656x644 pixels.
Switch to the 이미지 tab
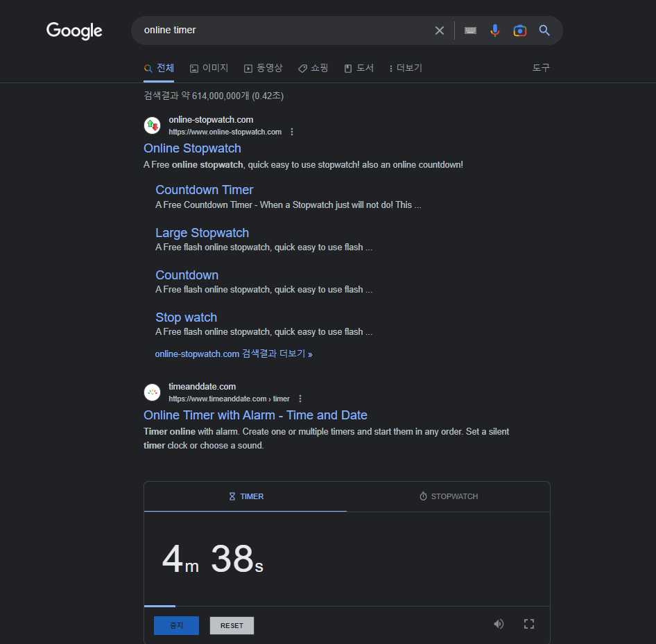tap(209, 68)
